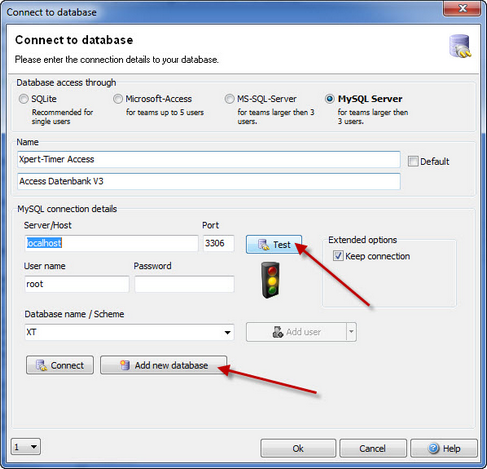
Task: Click the database plug icon in header
Action: point(460,46)
